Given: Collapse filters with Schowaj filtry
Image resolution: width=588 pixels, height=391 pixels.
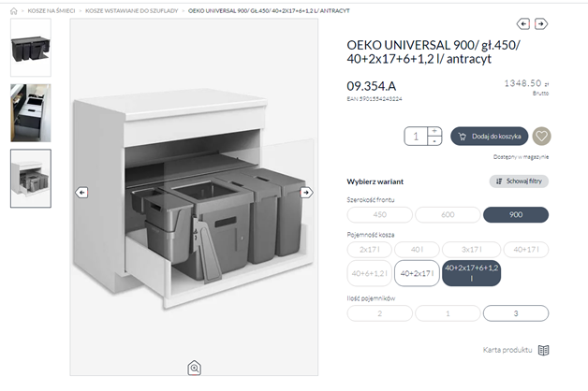Looking at the screenshot, I should pos(519,181).
